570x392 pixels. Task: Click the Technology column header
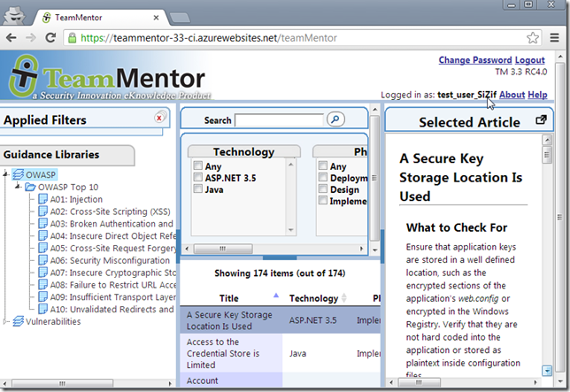[x=313, y=298]
